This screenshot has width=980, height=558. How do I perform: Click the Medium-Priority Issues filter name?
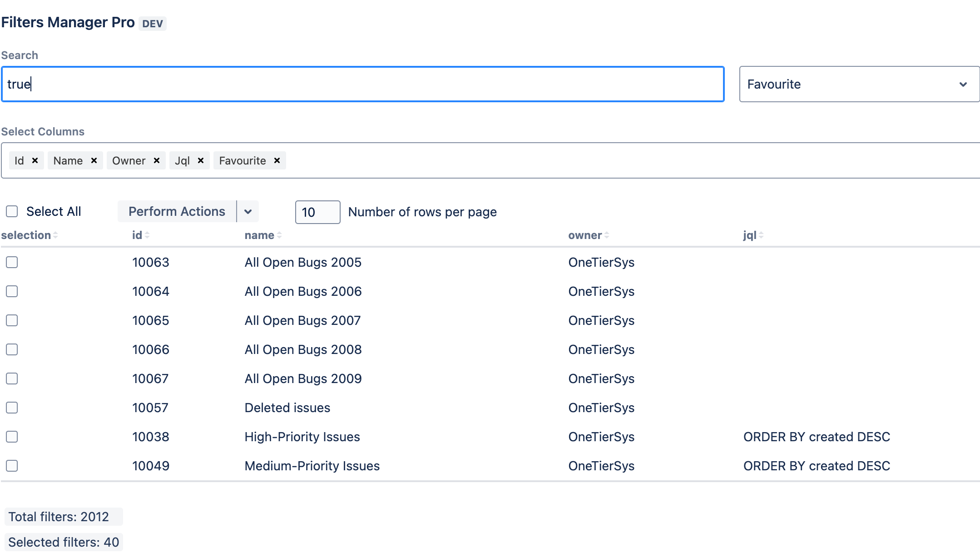tap(312, 466)
